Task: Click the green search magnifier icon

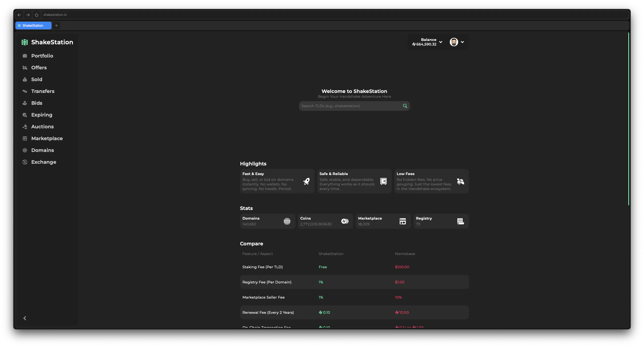Action: [x=405, y=106]
